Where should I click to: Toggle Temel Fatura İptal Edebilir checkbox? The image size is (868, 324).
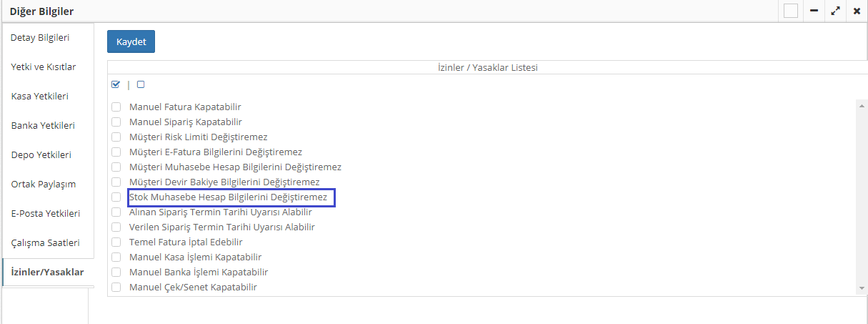pos(116,242)
